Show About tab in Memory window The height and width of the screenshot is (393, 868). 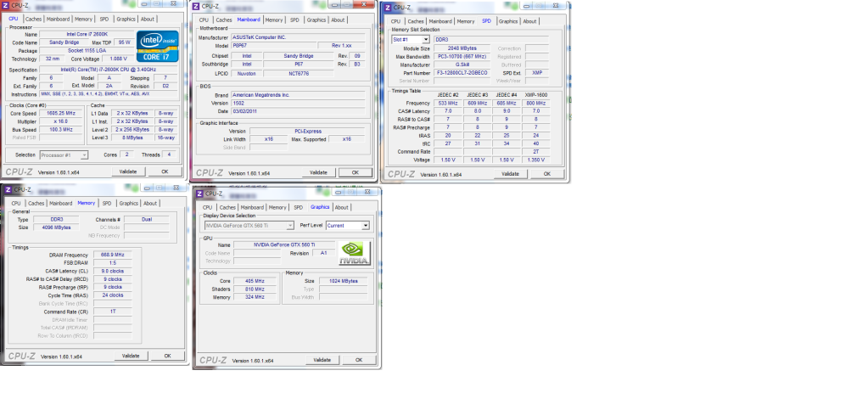pos(150,203)
